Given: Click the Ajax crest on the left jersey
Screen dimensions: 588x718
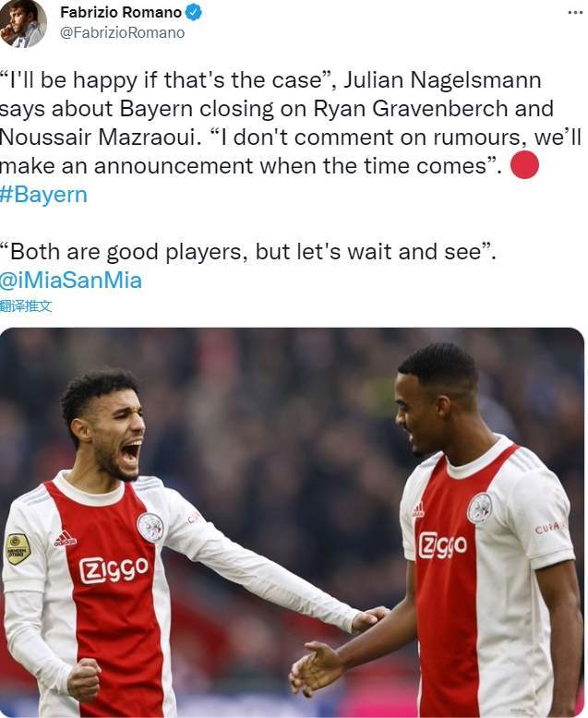Looking at the screenshot, I should click(x=150, y=527).
